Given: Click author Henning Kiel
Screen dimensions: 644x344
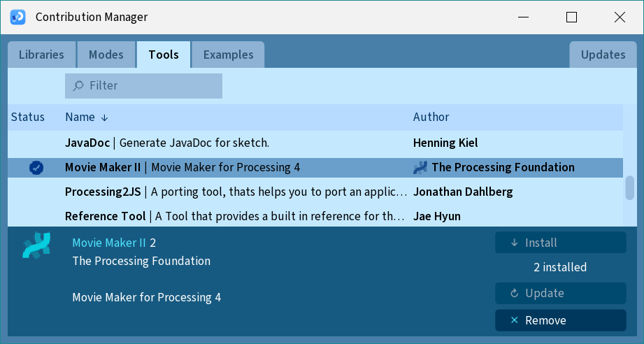Looking at the screenshot, I should pyautogui.click(x=445, y=143).
